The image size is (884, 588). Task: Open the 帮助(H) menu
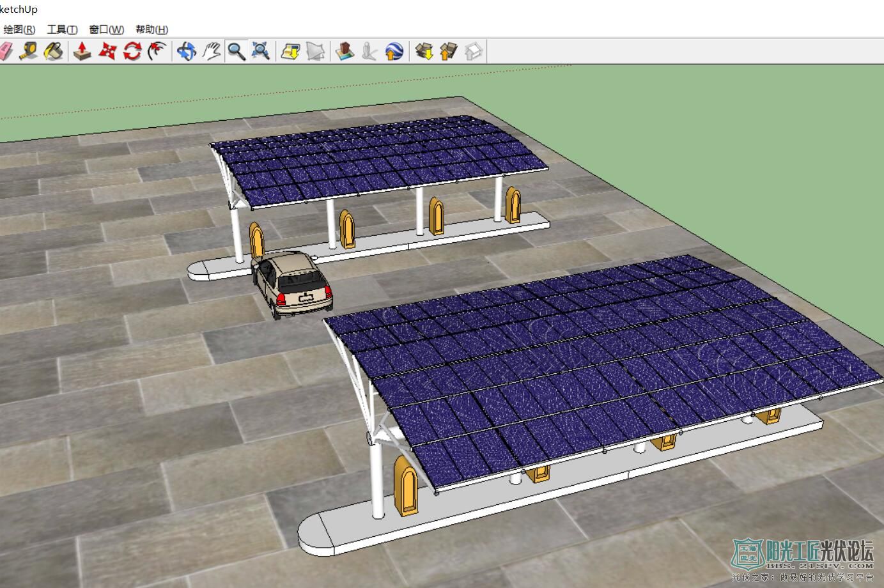click(x=152, y=29)
